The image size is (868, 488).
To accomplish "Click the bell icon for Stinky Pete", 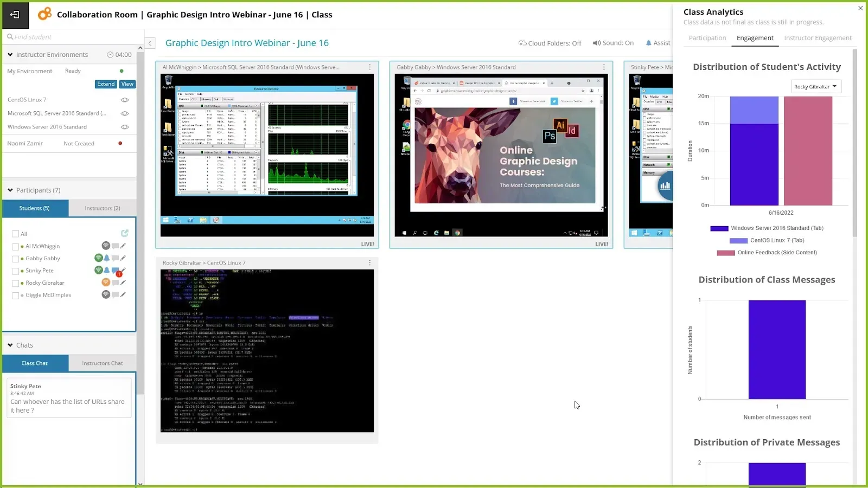I will pos(107,270).
